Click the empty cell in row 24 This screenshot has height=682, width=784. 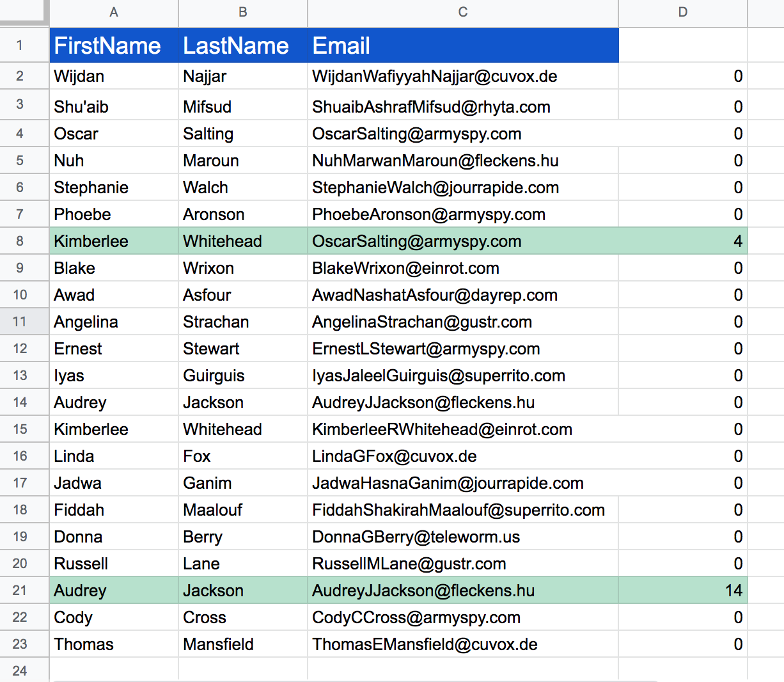[x=114, y=669]
